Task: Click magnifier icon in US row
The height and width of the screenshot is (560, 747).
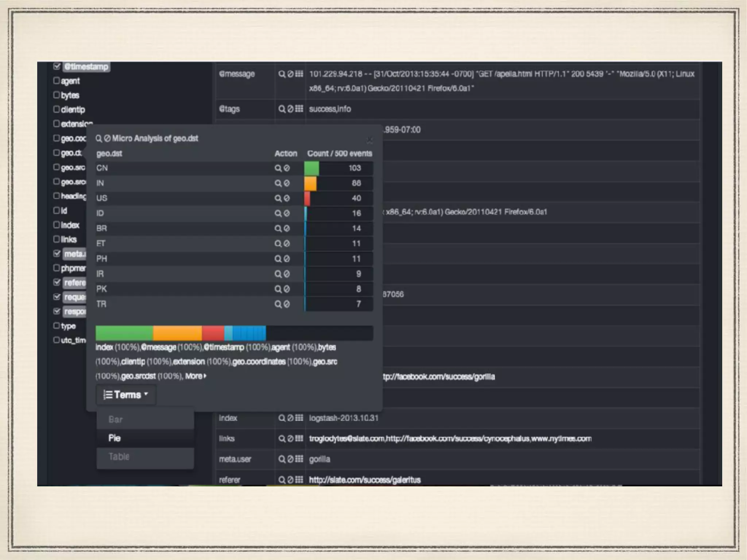Action: (x=278, y=198)
